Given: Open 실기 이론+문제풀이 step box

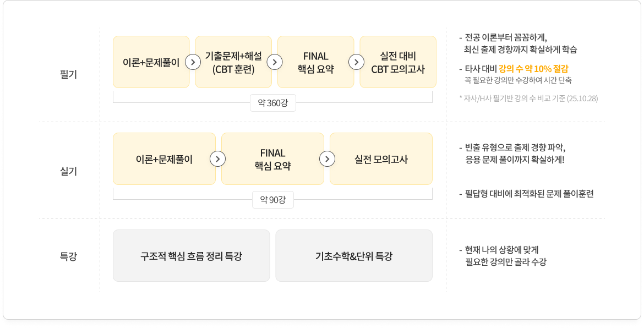Looking at the screenshot, I should click(164, 159).
